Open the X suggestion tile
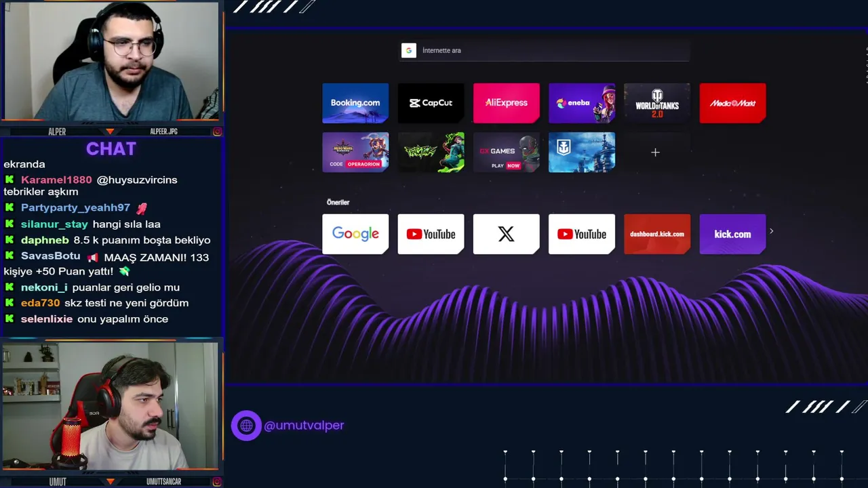Screen dimensions: 868x488 point(506,234)
